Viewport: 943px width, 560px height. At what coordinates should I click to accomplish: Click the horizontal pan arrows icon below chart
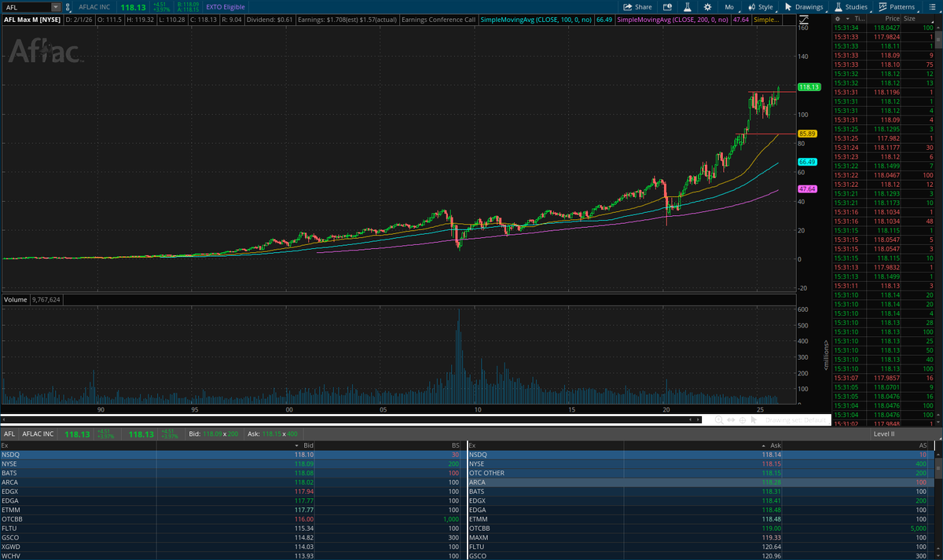730,420
